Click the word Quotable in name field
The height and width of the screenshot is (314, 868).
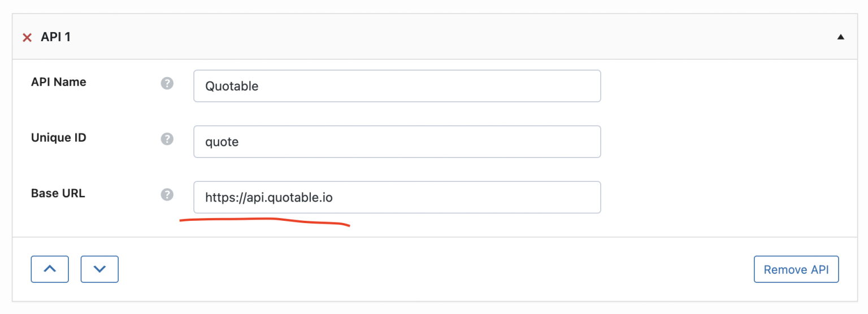[x=232, y=86]
